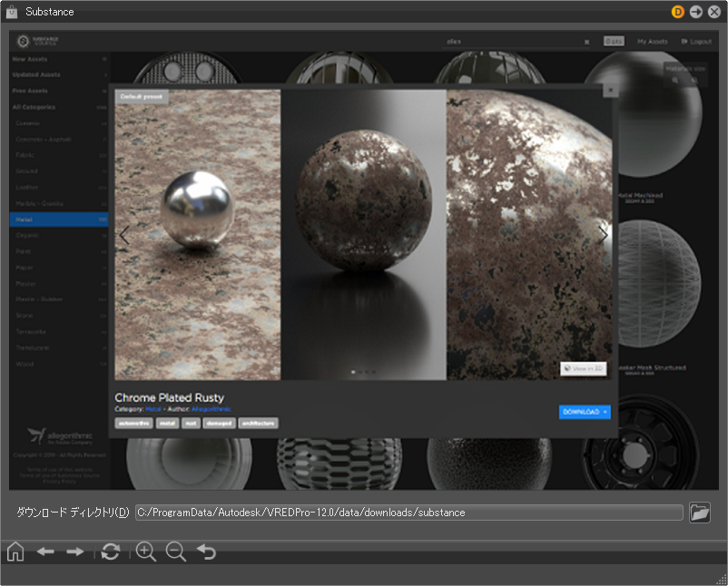
Task: Zoom out with the magnifier minus icon
Action: pyautogui.click(x=175, y=552)
